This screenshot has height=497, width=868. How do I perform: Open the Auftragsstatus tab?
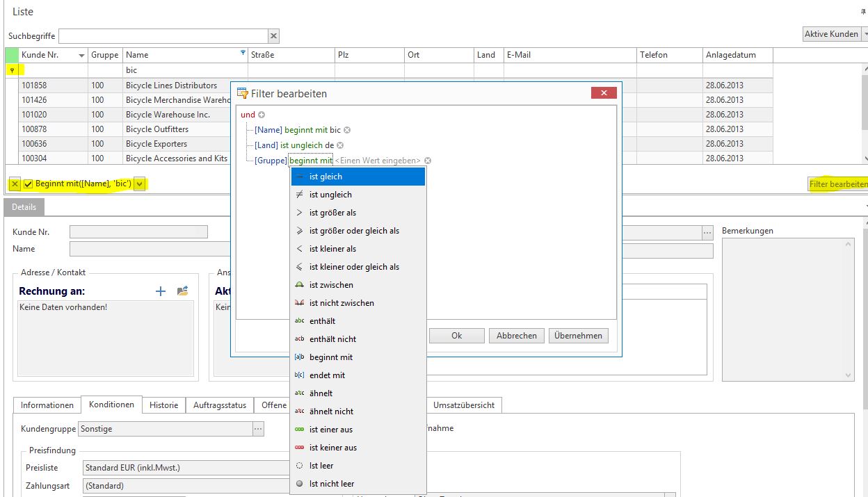click(219, 405)
